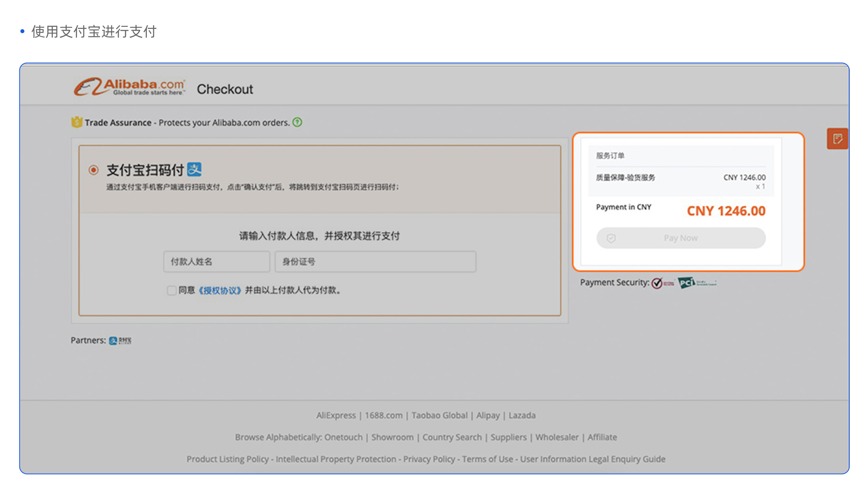
Task: Click the 付款人姓名 input field
Action: [216, 262]
